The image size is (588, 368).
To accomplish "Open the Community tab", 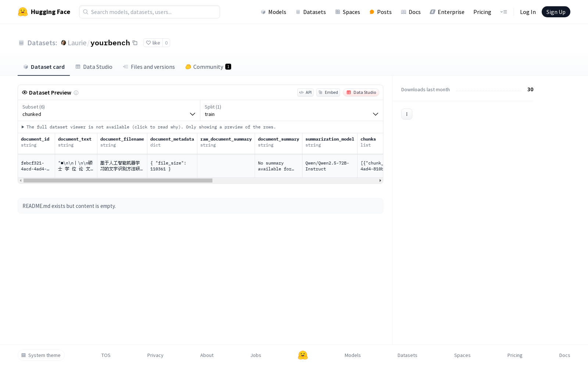I will (x=208, y=67).
